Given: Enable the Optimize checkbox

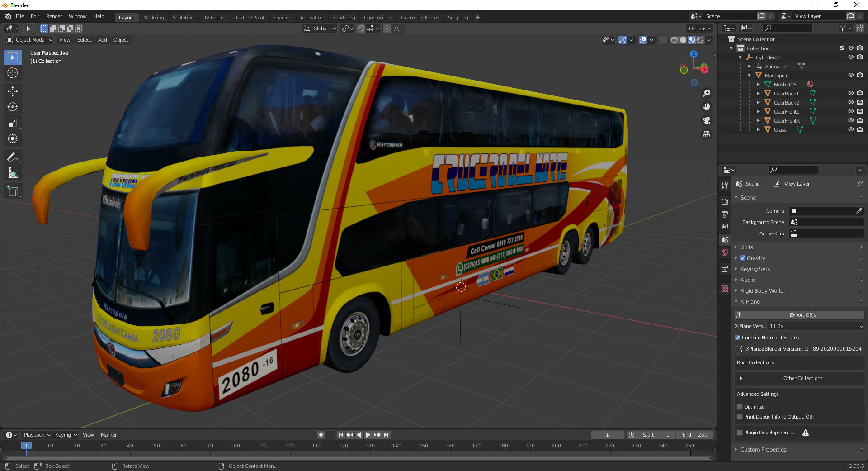Looking at the screenshot, I should click(740, 407).
